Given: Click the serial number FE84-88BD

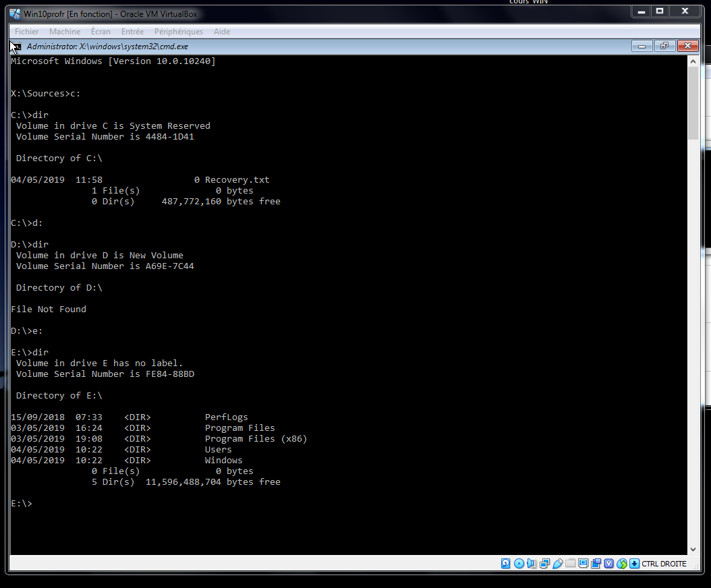Looking at the screenshot, I should pyautogui.click(x=170, y=374).
